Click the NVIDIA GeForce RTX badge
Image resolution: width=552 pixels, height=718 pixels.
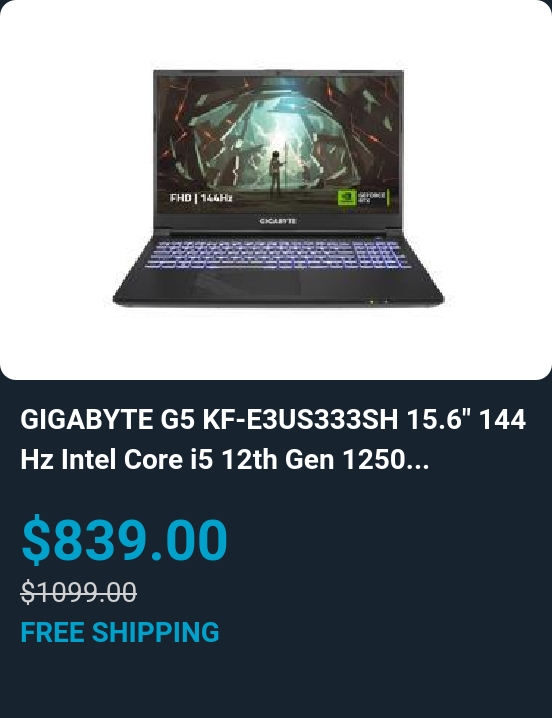(x=364, y=198)
